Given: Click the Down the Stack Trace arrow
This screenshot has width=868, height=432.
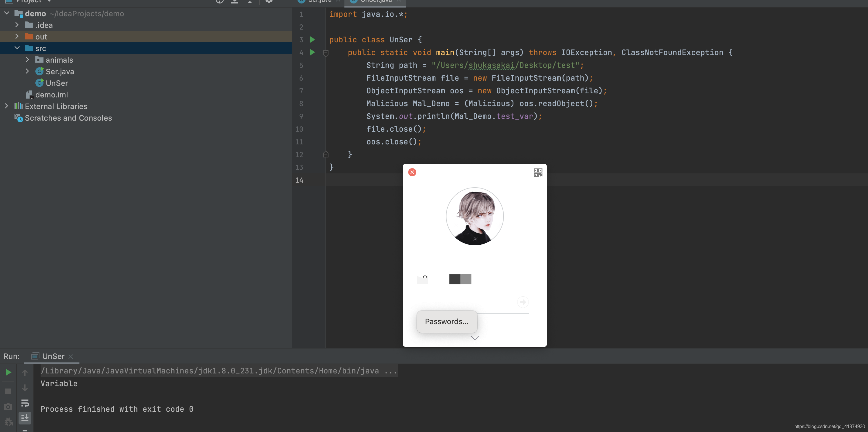Looking at the screenshot, I should coord(25,388).
